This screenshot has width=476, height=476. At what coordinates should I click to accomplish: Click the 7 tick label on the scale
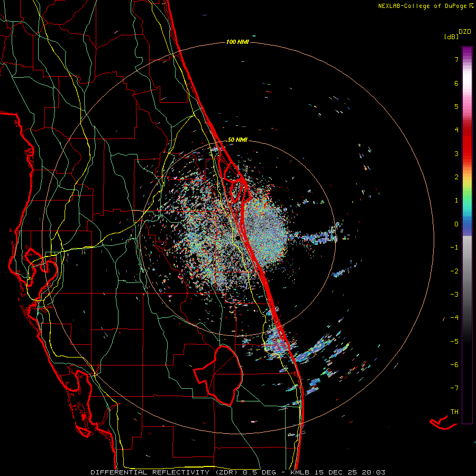[456, 59]
